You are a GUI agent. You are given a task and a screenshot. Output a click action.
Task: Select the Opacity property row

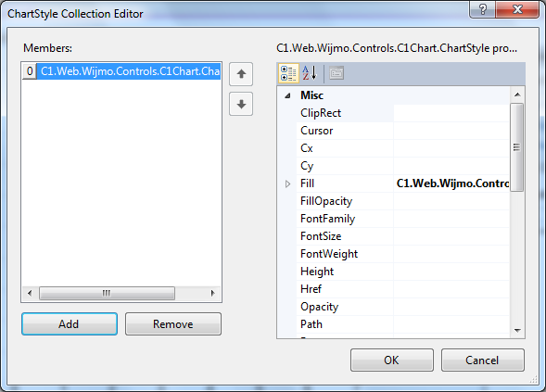[x=403, y=307]
